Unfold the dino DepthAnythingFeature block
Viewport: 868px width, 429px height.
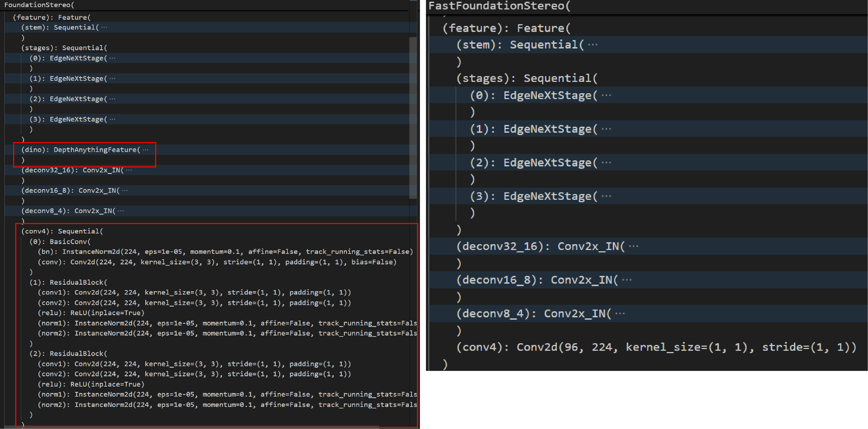145,150
